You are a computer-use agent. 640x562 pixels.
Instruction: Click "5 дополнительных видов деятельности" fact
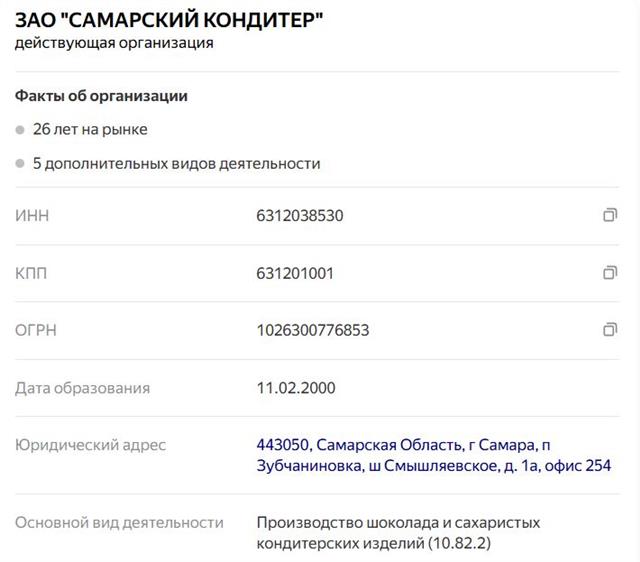pos(176,163)
